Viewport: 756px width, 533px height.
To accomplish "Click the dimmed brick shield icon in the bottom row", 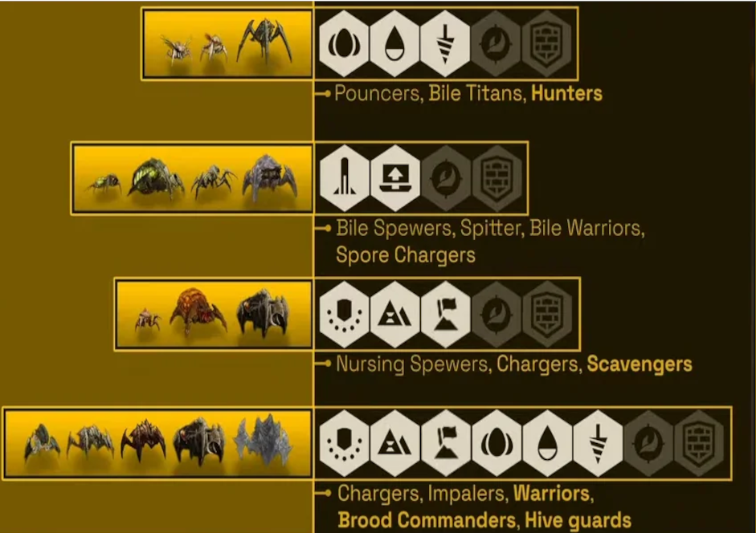I will (x=699, y=443).
